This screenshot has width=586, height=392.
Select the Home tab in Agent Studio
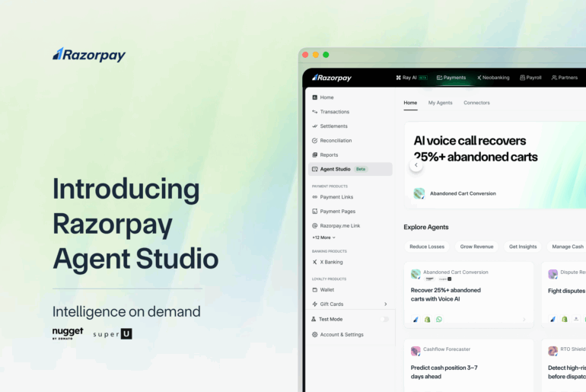coord(410,103)
